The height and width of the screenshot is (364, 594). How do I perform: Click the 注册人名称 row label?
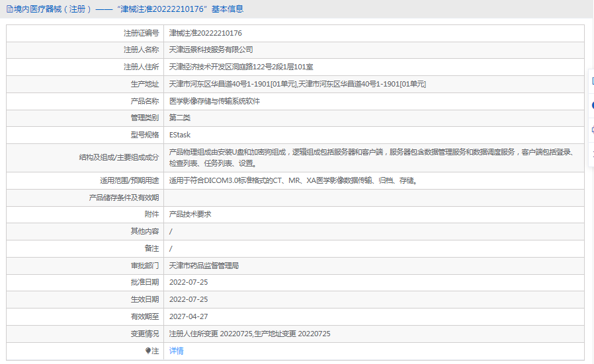click(x=142, y=50)
